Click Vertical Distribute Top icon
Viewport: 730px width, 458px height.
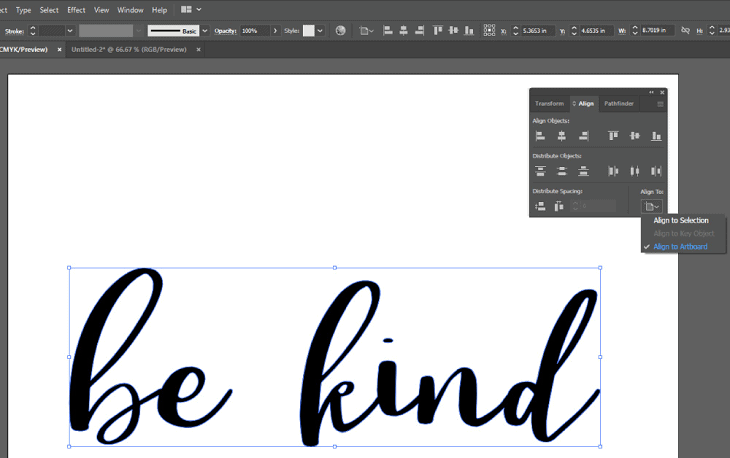point(540,171)
